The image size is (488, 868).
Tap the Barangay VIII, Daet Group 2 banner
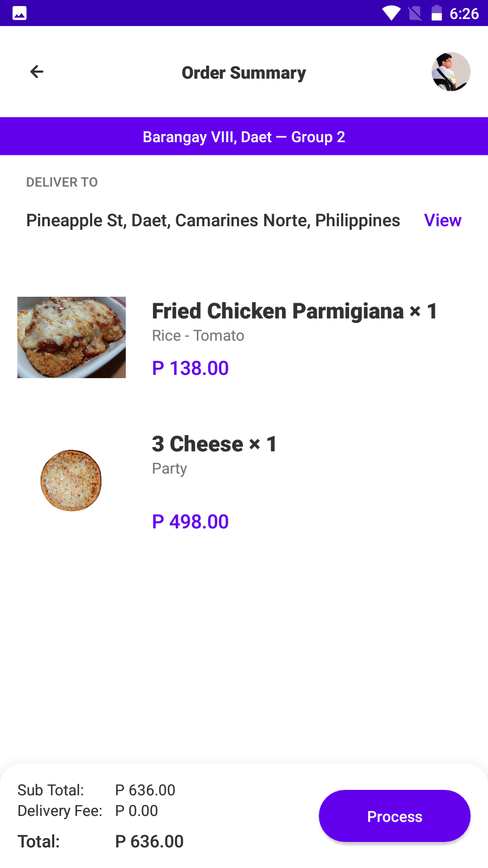pos(244,137)
